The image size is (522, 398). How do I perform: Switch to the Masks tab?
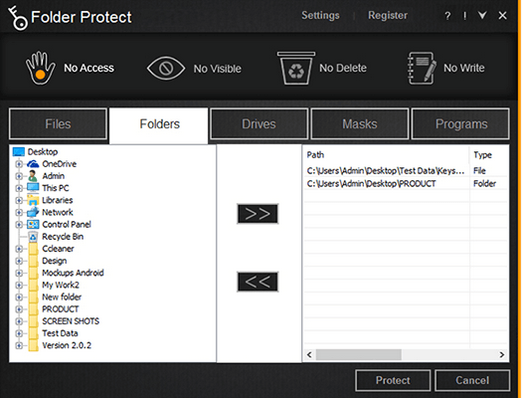coord(360,124)
